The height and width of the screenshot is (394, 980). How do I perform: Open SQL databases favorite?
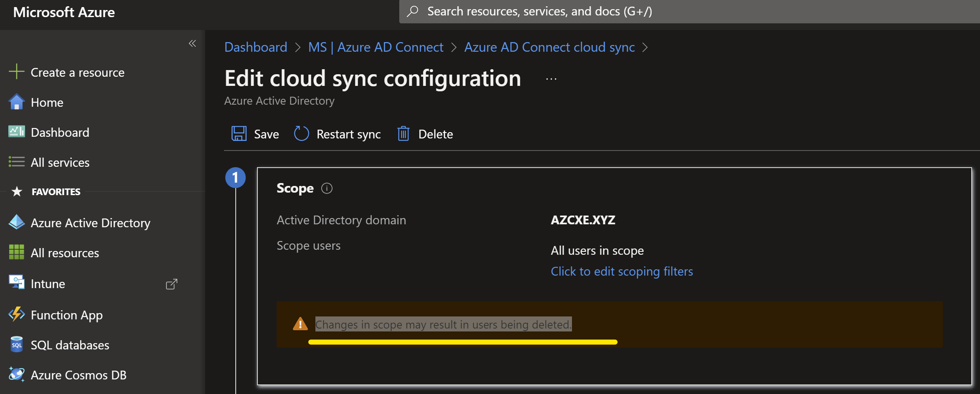tap(70, 345)
